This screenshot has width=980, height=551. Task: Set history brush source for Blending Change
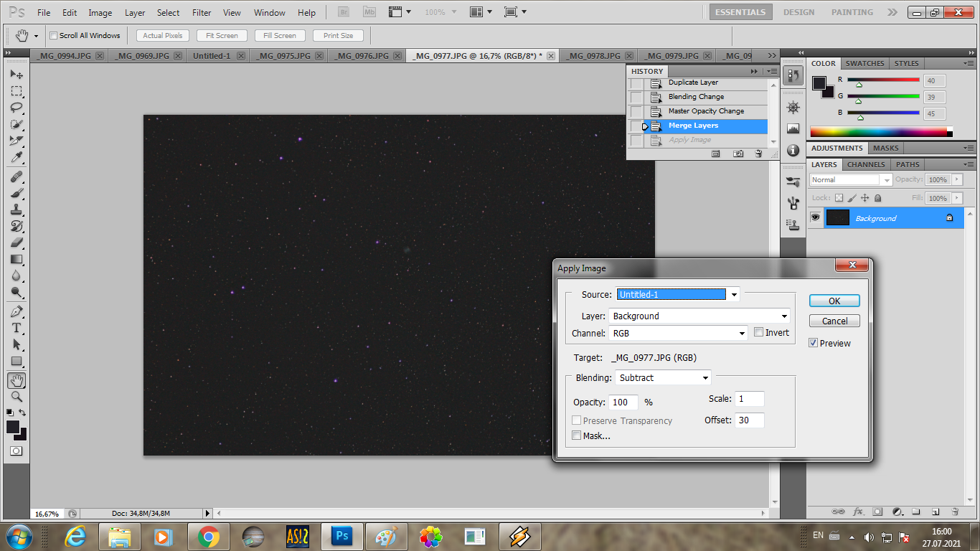636,98
